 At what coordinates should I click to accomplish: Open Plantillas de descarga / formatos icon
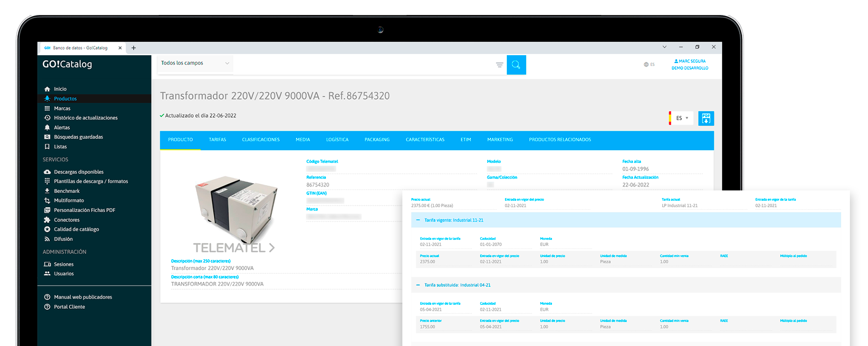pos(47,181)
